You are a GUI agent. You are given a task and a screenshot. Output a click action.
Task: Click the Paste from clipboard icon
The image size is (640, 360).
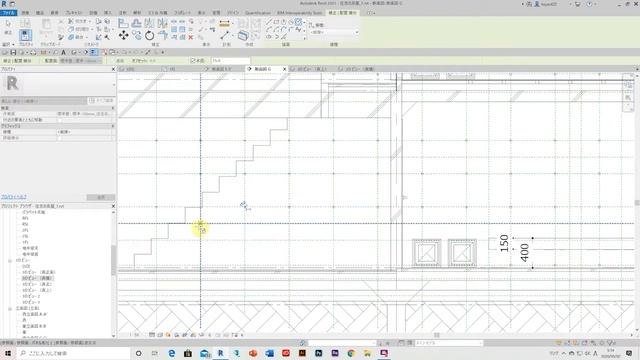pyautogui.click(x=46, y=25)
